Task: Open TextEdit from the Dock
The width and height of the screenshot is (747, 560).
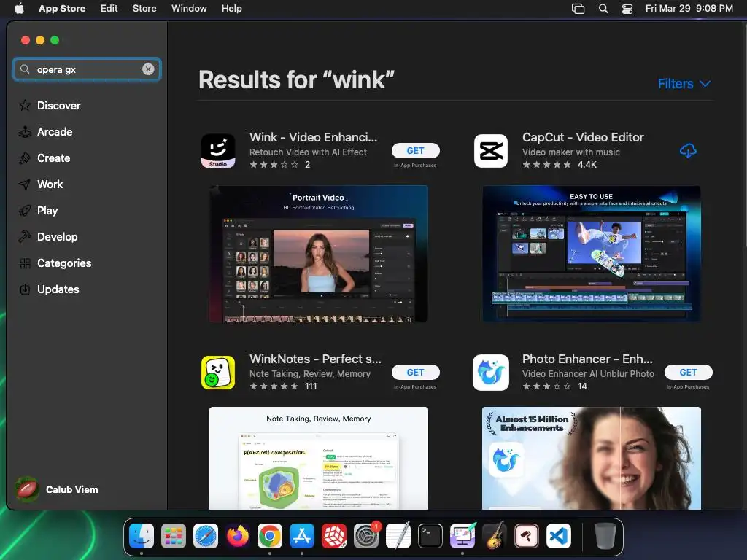Action: pyautogui.click(x=398, y=536)
